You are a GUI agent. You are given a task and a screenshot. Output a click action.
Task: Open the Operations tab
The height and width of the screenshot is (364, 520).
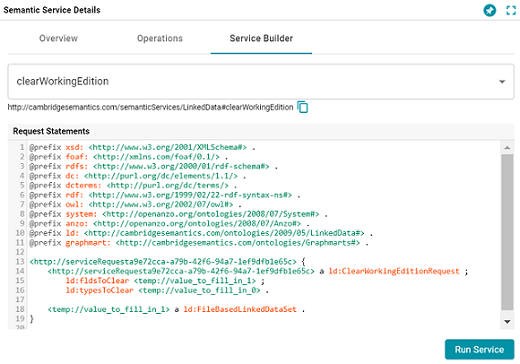pyautogui.click(x=160, y=38)
